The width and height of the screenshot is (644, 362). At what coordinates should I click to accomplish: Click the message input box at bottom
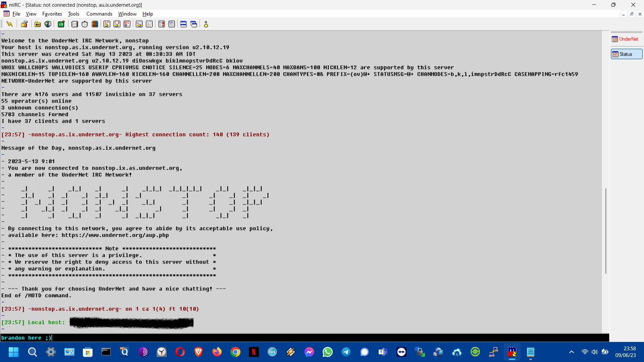click(304, 338)
